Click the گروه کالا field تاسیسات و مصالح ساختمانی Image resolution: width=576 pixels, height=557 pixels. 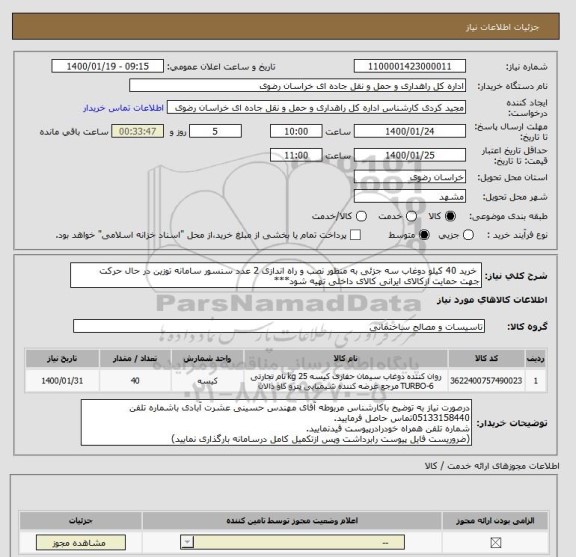[279, 327]
